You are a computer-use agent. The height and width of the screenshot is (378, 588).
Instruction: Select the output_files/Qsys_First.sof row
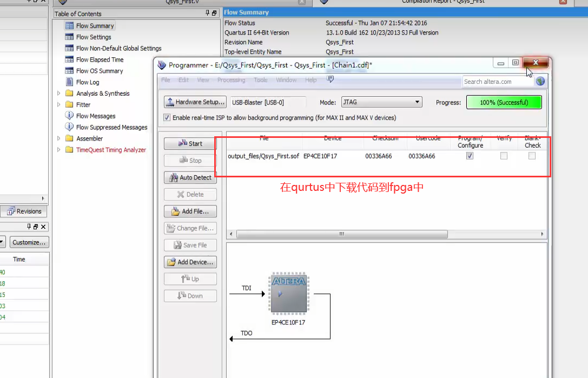coord(386,156)
